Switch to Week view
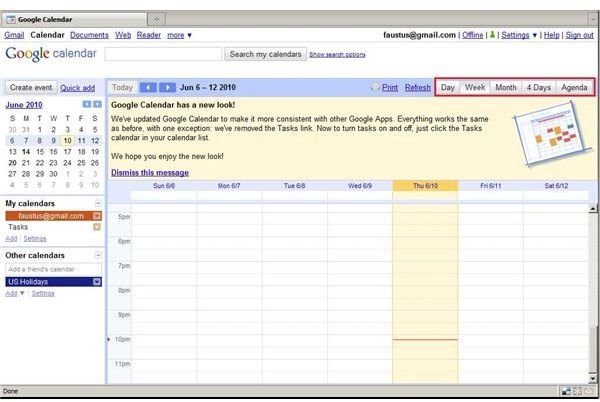Screen dimensions: 600x402 tap(474, 87)
